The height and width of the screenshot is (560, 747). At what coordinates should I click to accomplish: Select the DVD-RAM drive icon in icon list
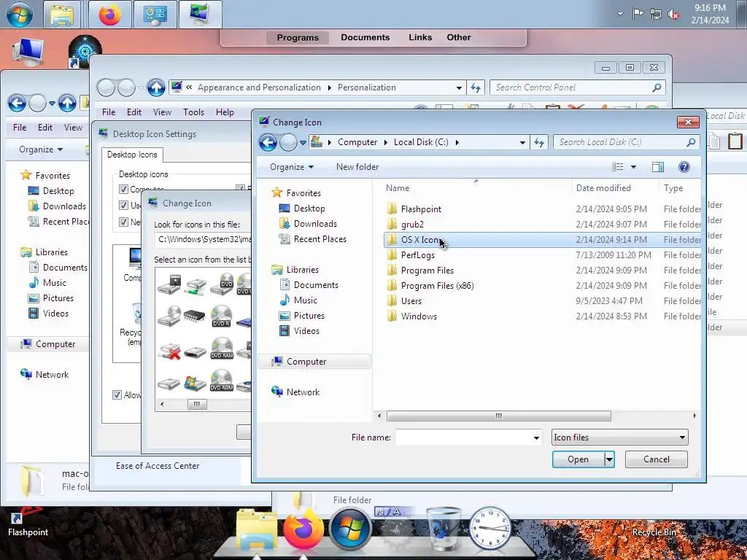click(222, 348)
